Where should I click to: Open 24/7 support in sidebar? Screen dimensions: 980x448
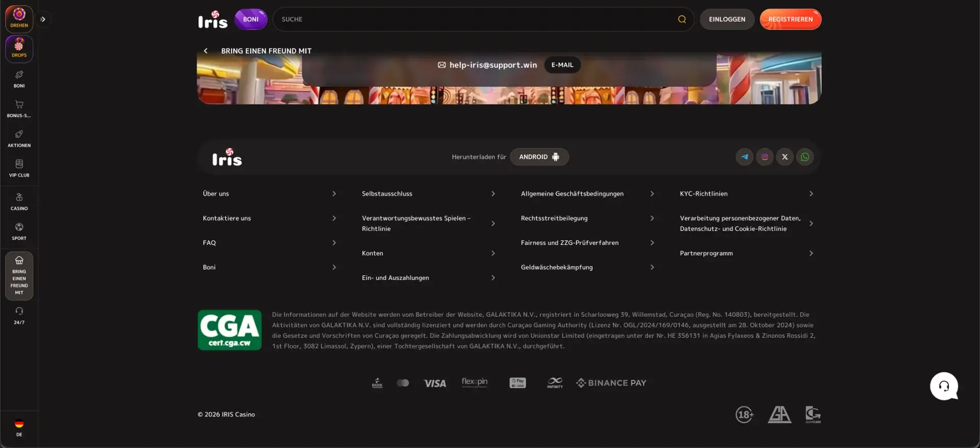pos(19,316)
